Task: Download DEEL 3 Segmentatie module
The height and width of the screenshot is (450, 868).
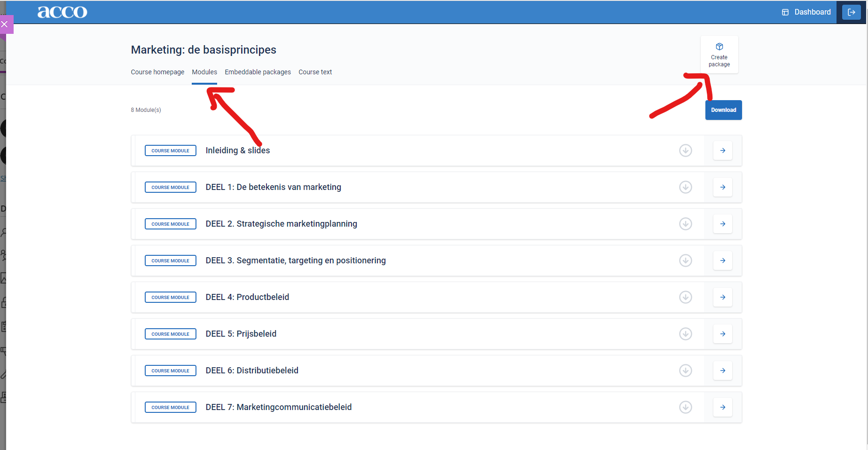Action: [x=685, y=261]
